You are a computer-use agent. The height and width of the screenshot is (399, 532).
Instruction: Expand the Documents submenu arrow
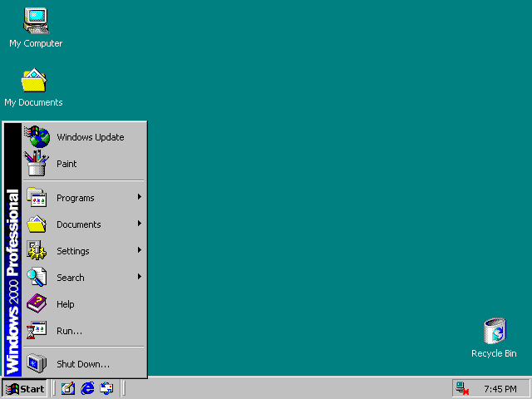coord(139,224)
